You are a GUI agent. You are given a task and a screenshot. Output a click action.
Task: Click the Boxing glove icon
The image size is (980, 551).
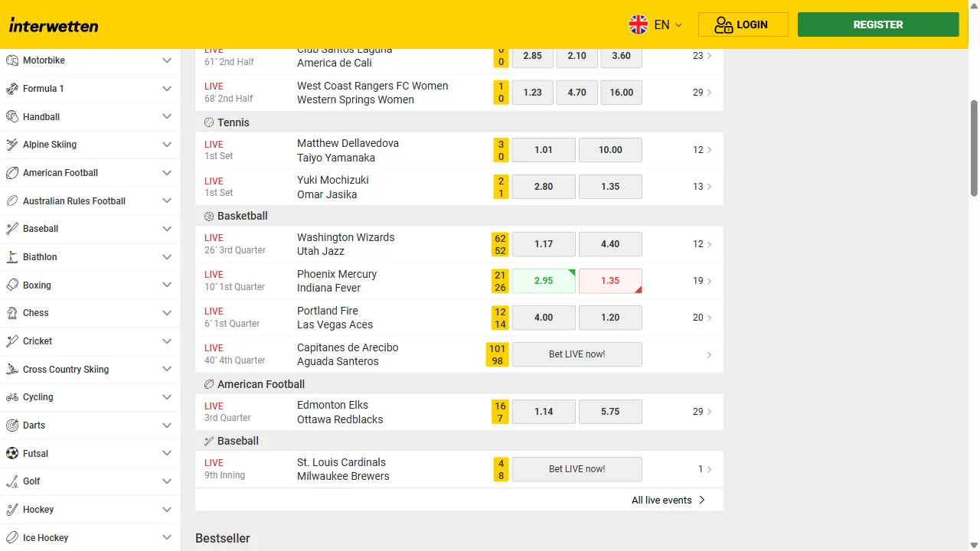12,285
